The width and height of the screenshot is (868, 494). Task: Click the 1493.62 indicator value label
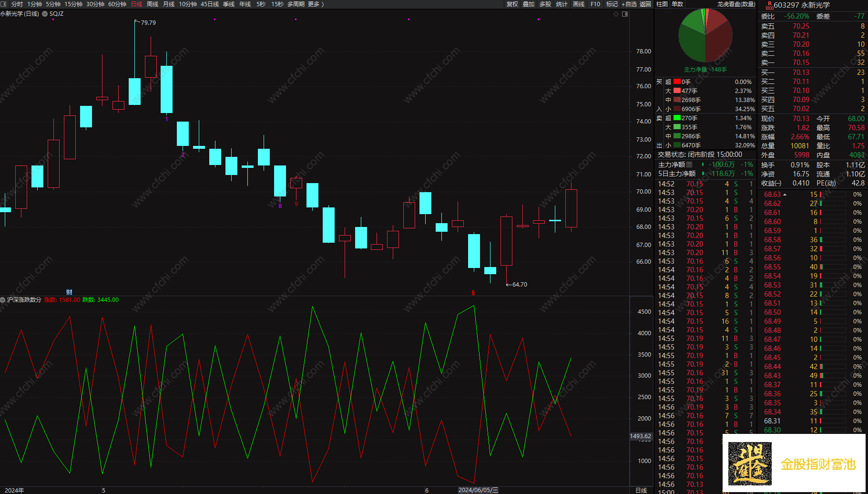tap(641, 436)
